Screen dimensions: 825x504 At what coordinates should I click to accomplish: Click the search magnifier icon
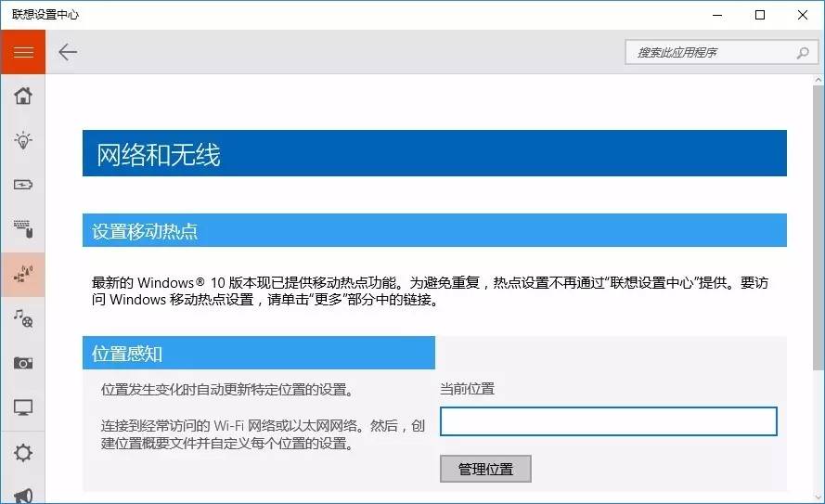(x=803, y=53)
